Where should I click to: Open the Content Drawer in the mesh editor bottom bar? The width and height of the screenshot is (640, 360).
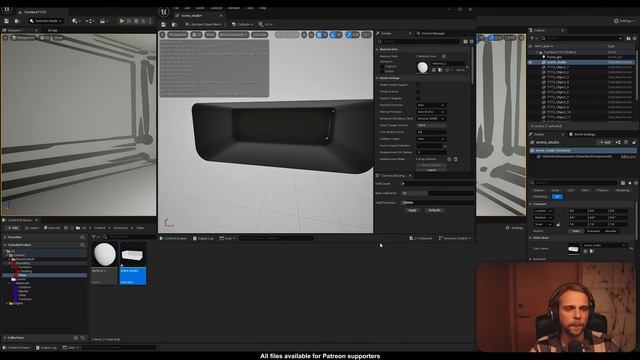(x=173, y=238)
